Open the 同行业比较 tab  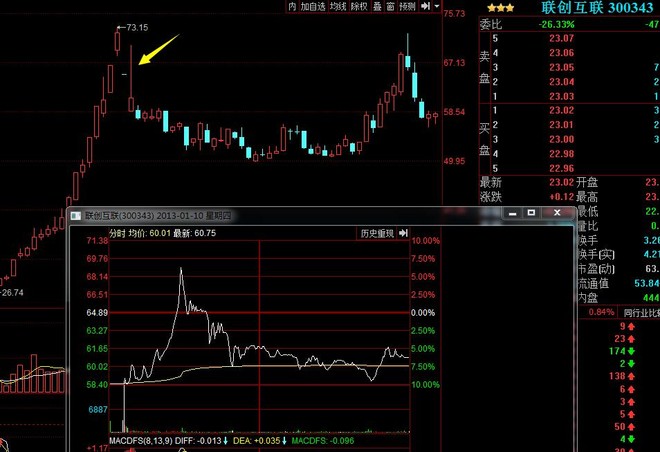641,312
